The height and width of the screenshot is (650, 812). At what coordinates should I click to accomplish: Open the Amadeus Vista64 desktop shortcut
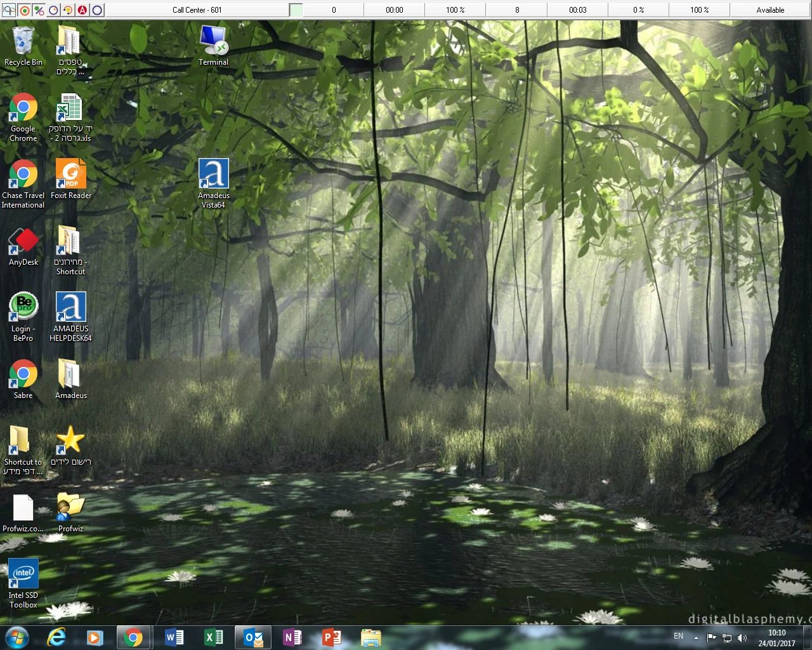(214, 175)
